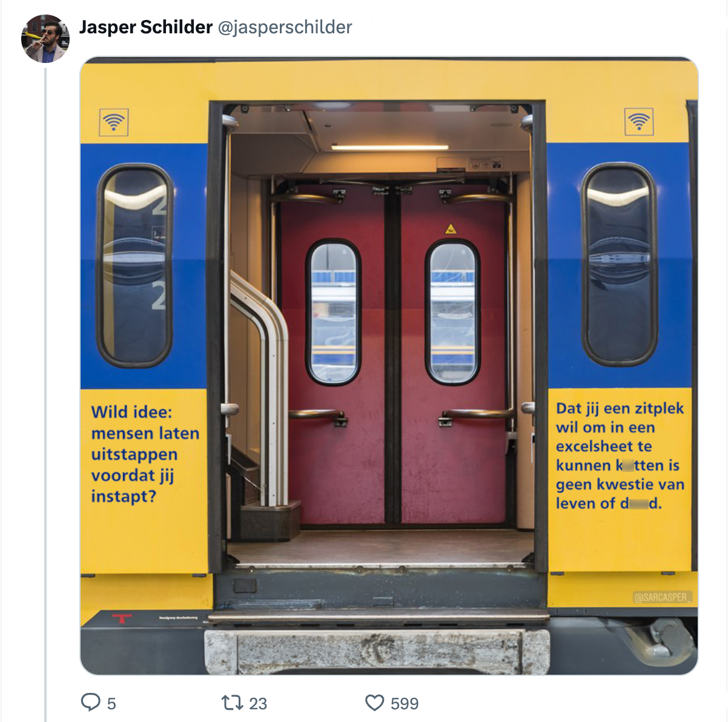Screen dimensions: 728x722
Task: Click the @jasperschilder handle
Action: tap(284, 27)
